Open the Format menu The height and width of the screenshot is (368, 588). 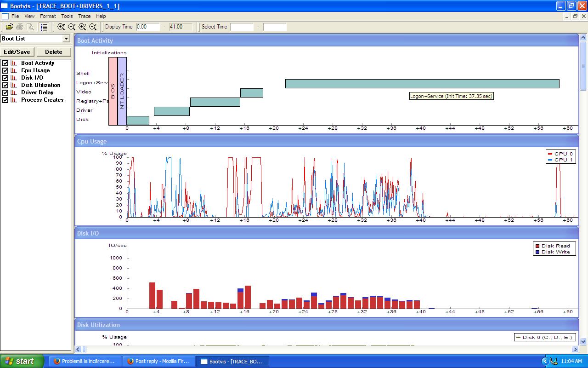point(48,16)
